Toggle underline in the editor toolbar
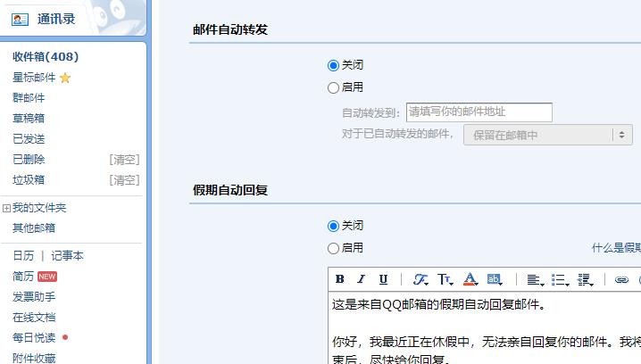The height and width of the screenshot is (364, 641). [383, 279]
